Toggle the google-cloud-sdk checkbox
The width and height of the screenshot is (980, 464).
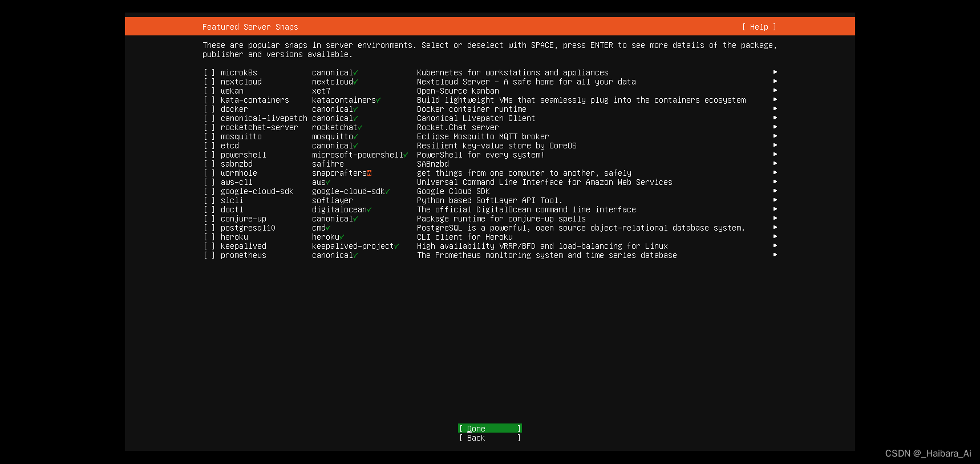pyautogui.click(x=209, y=191)
